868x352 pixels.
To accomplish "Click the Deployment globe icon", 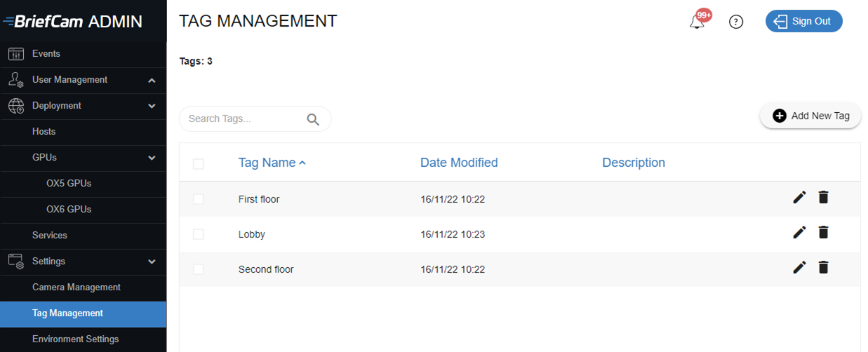I will pyautogui.click(x=15, y=106).
